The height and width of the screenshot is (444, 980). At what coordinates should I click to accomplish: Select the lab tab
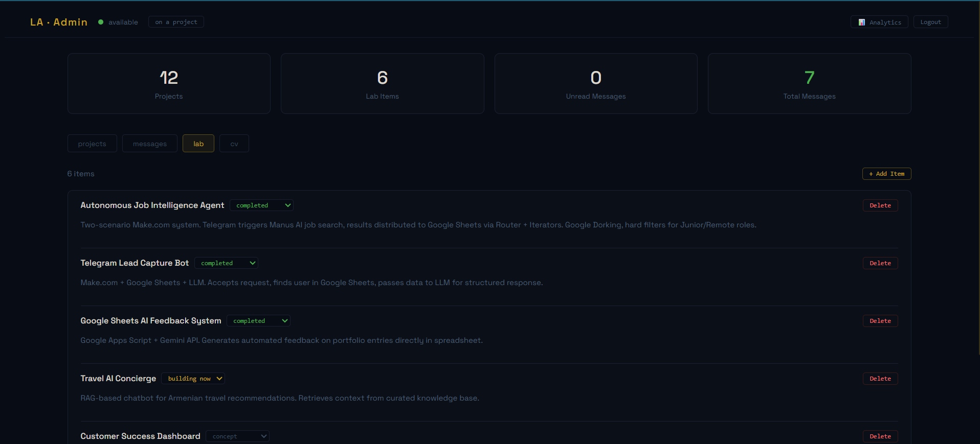pyautogui.click(x=198, y=144)
